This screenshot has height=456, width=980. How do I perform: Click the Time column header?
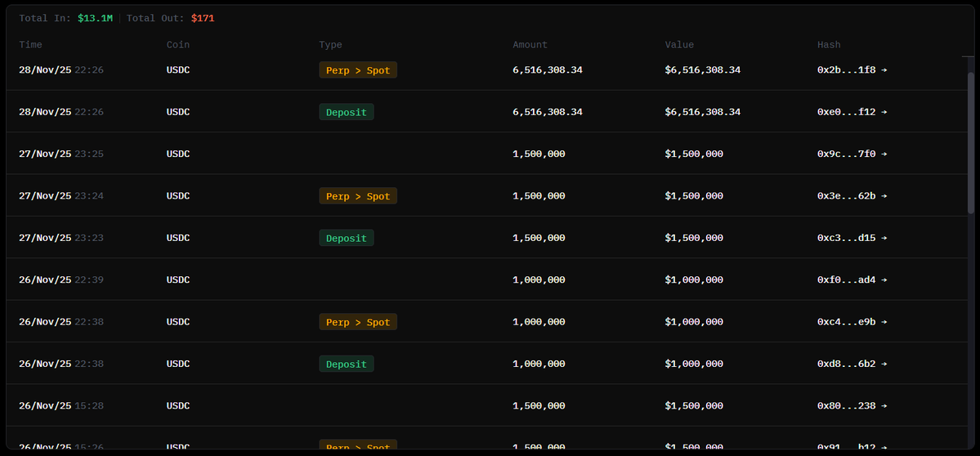[30, 45]
